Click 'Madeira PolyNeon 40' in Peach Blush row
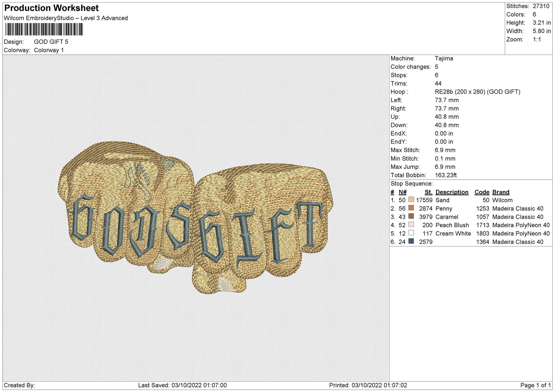 521,225
